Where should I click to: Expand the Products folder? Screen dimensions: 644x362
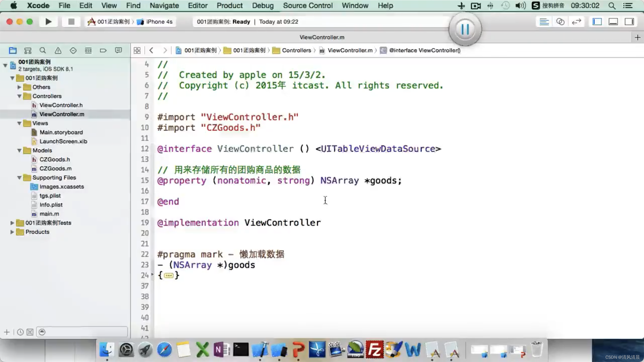point(12,232)
